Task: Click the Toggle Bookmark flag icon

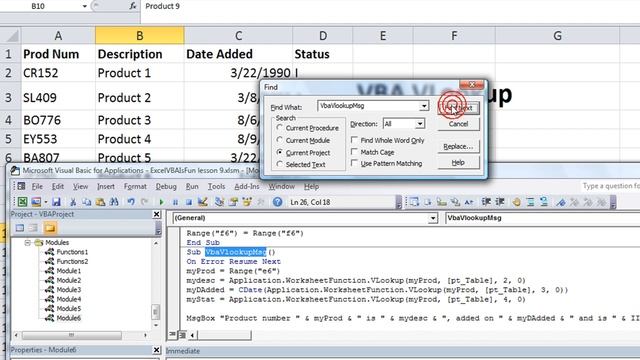Action: [561, 202]
